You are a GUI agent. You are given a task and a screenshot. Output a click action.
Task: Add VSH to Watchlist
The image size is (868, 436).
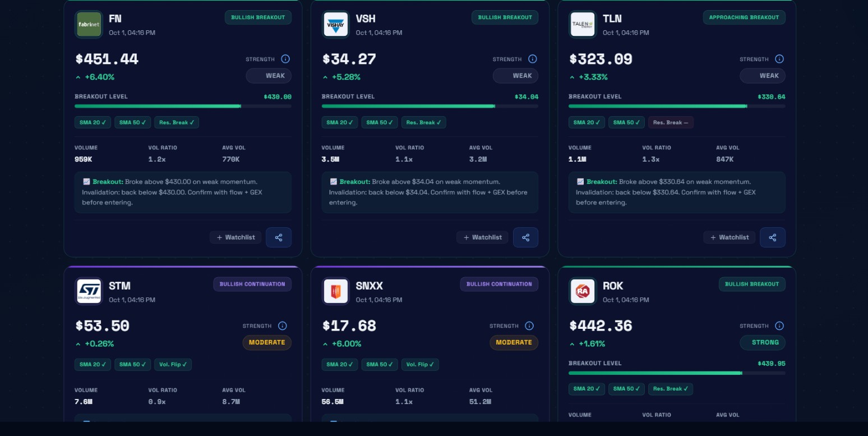482,237
